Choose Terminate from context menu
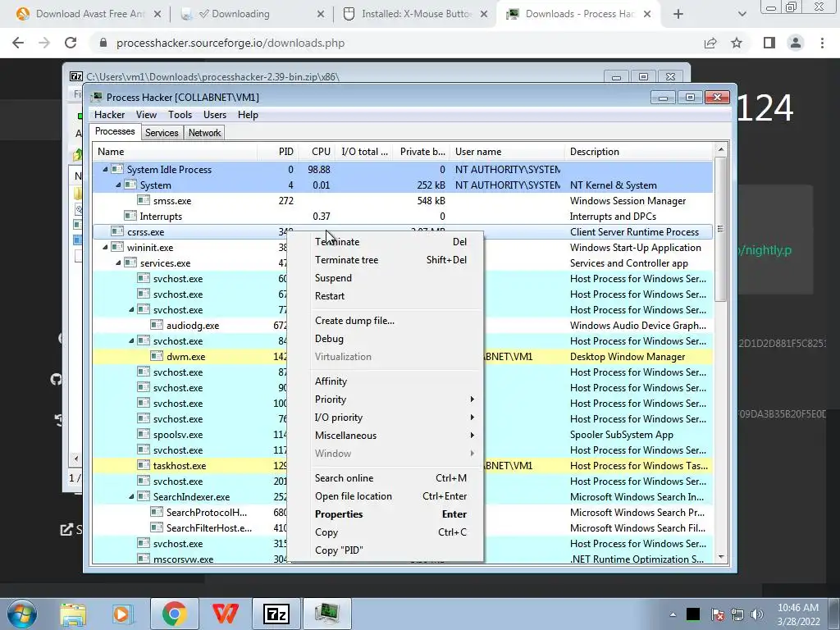 tap(395, 242)
